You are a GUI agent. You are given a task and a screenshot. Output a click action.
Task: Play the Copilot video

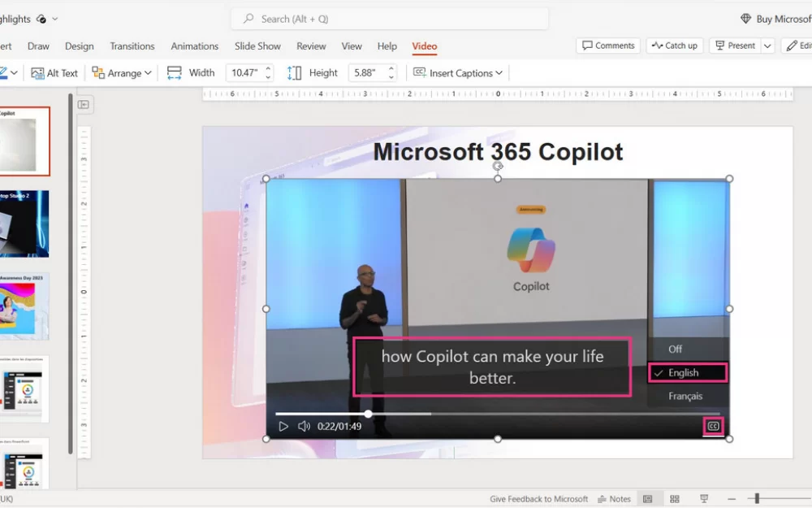283,427
